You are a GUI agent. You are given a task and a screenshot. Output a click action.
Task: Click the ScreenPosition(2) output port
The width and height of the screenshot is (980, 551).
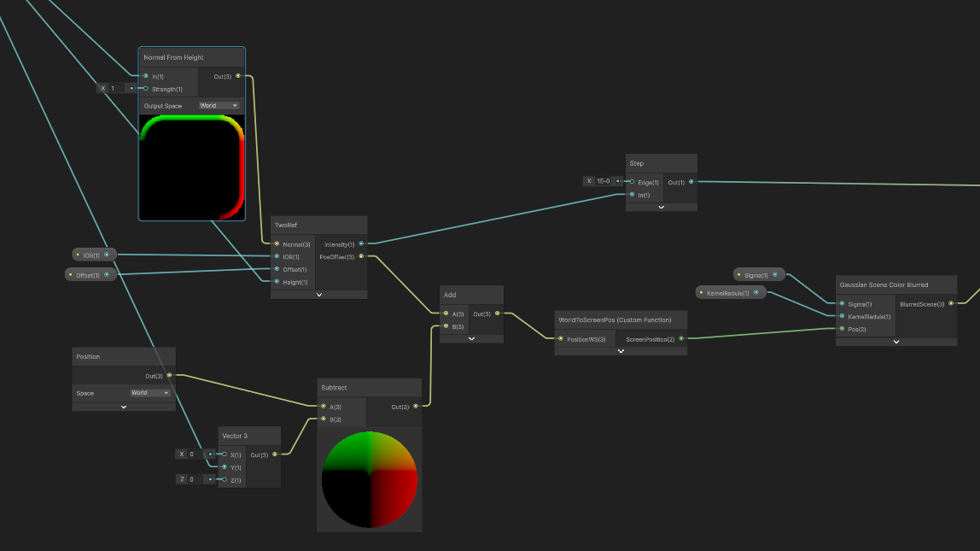[680, 339]
